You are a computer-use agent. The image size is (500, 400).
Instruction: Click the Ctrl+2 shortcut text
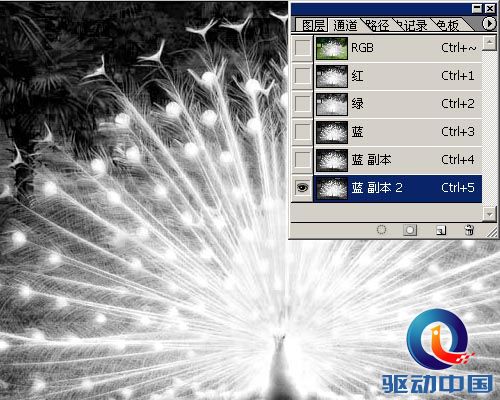458,104
